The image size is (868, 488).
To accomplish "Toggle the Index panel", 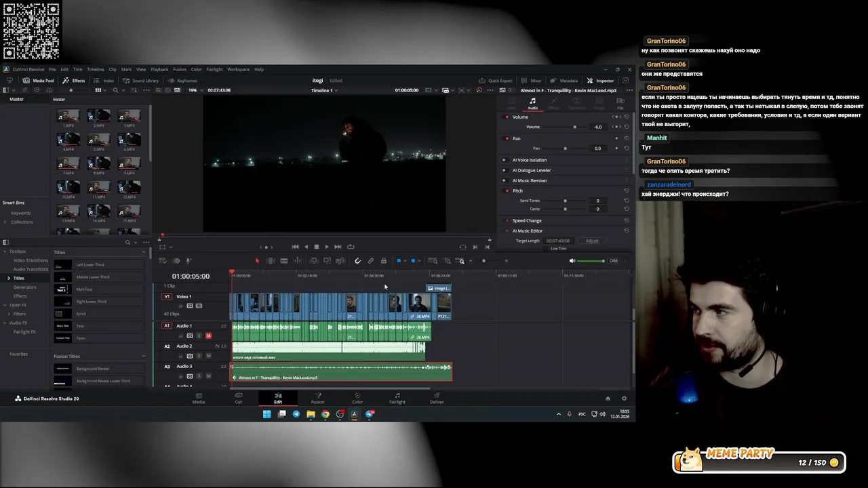I will click(x=104, y=81).
